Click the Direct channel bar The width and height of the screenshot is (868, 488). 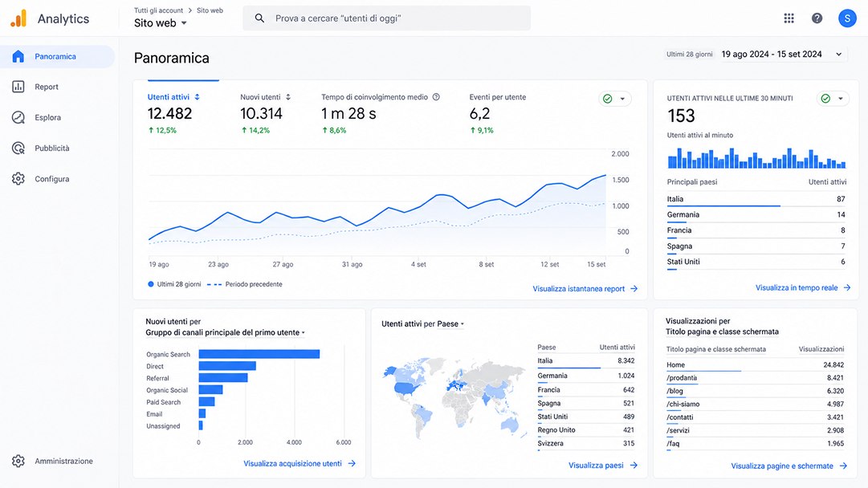[x=227, y=366]
